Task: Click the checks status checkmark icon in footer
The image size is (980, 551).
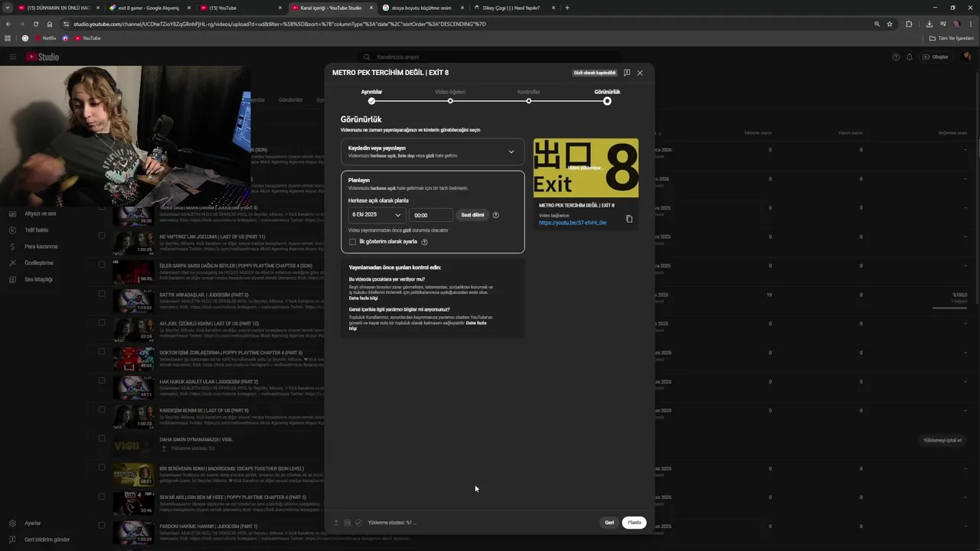Action: [358, 523]
